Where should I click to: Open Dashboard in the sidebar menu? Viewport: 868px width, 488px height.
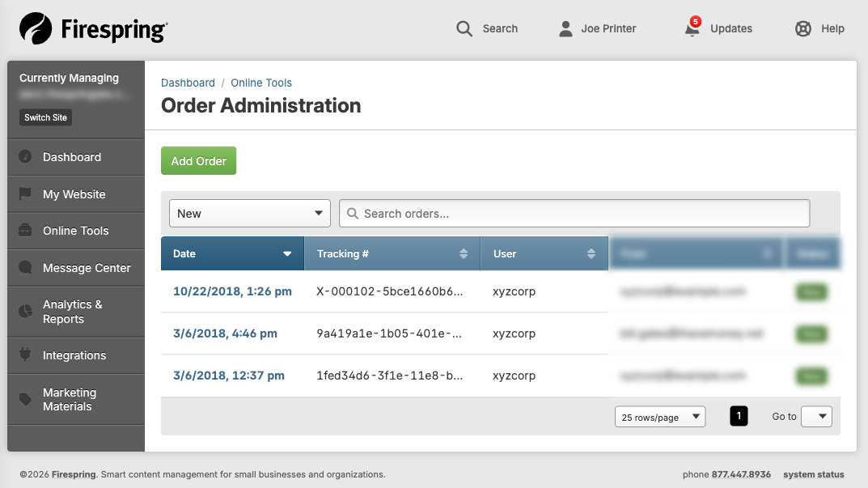pos(76,157)
